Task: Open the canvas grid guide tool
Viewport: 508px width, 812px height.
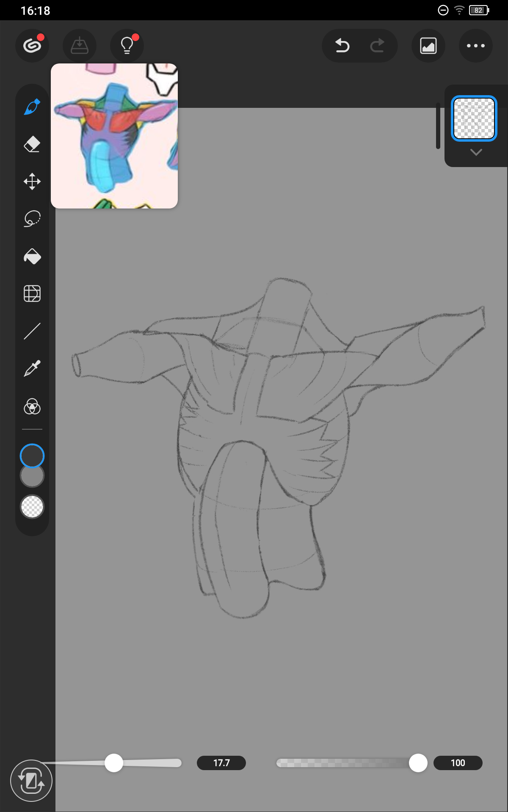Action: pyautogui.click(x=32, y=294)
